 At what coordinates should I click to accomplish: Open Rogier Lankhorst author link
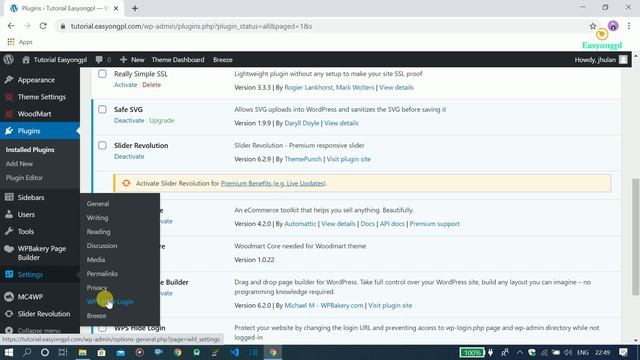coord(309,87)
